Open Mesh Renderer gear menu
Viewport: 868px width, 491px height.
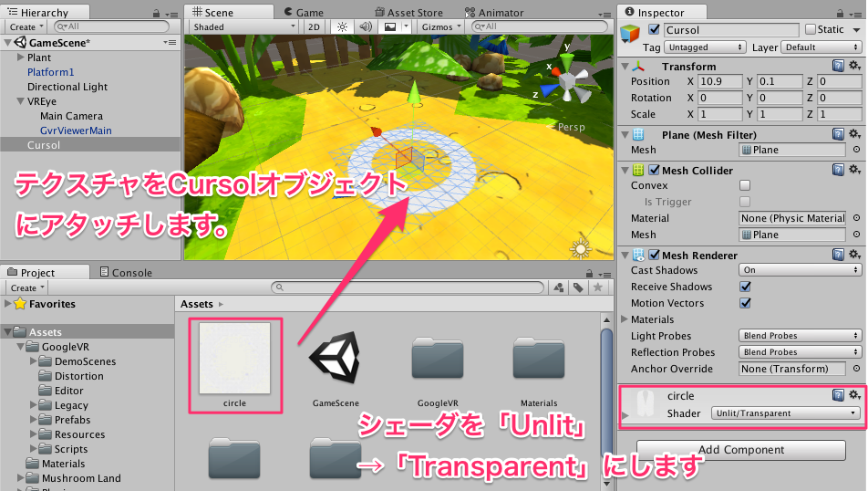click(x=854, y=254)
